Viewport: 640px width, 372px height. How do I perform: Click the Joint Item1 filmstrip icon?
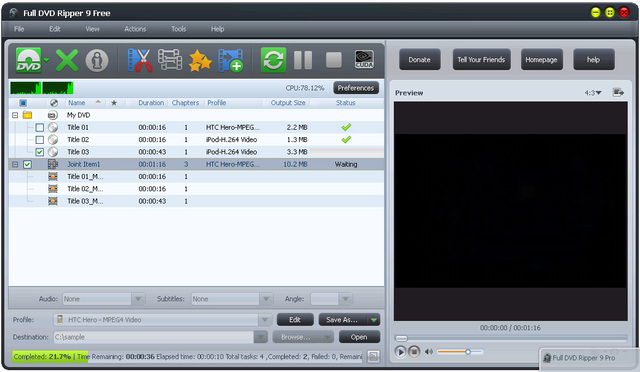click(53, 164)
